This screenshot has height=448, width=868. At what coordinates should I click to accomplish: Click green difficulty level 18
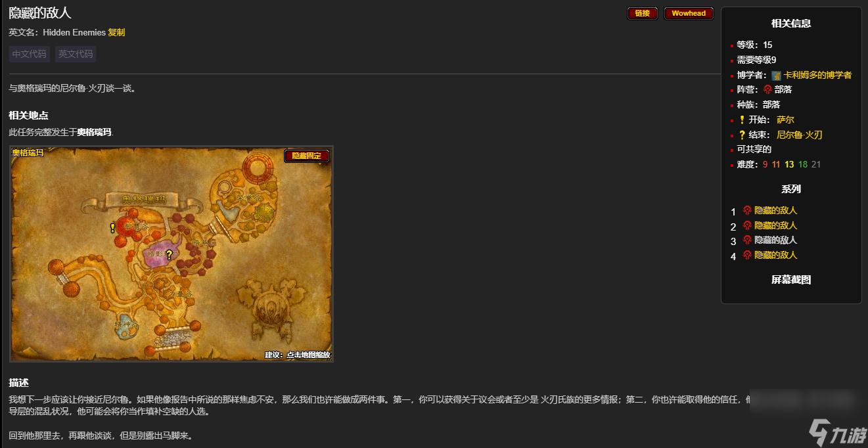pos(803,164)
